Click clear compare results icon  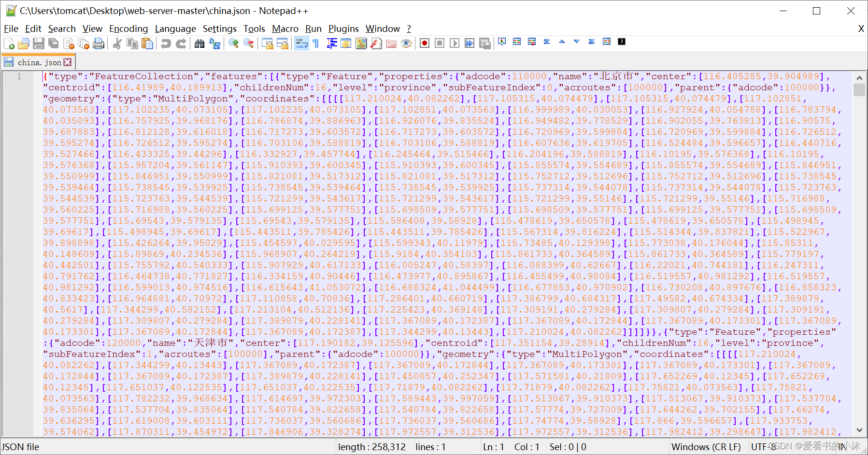tap(532, 42)
